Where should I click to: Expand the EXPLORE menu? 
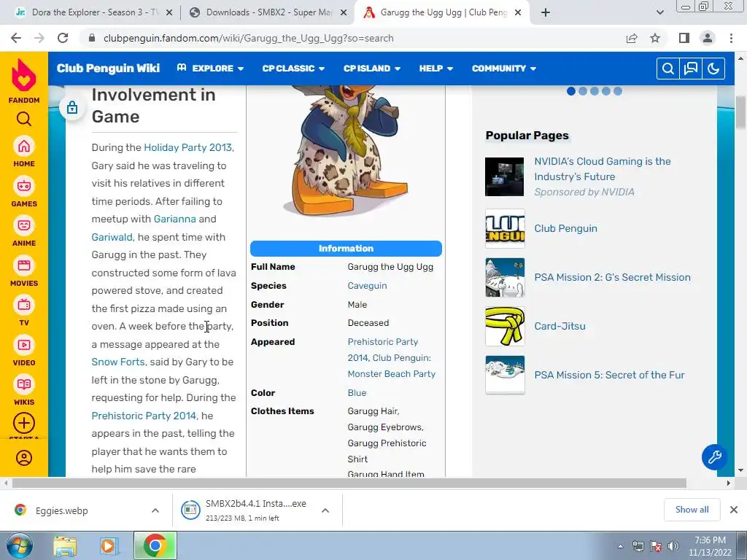point(210,69)
